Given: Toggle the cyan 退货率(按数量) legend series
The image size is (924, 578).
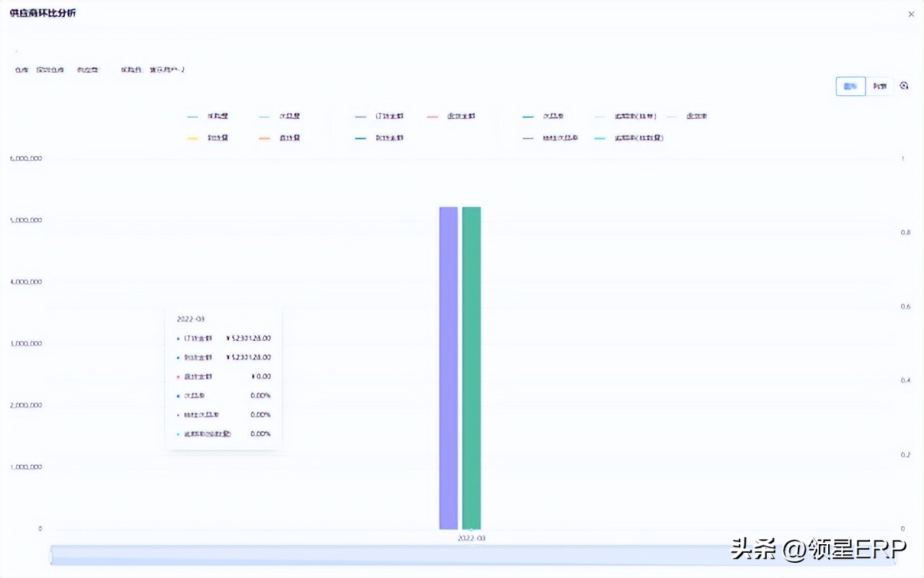Looking at the screenshot, I should (x=629, y=138).
